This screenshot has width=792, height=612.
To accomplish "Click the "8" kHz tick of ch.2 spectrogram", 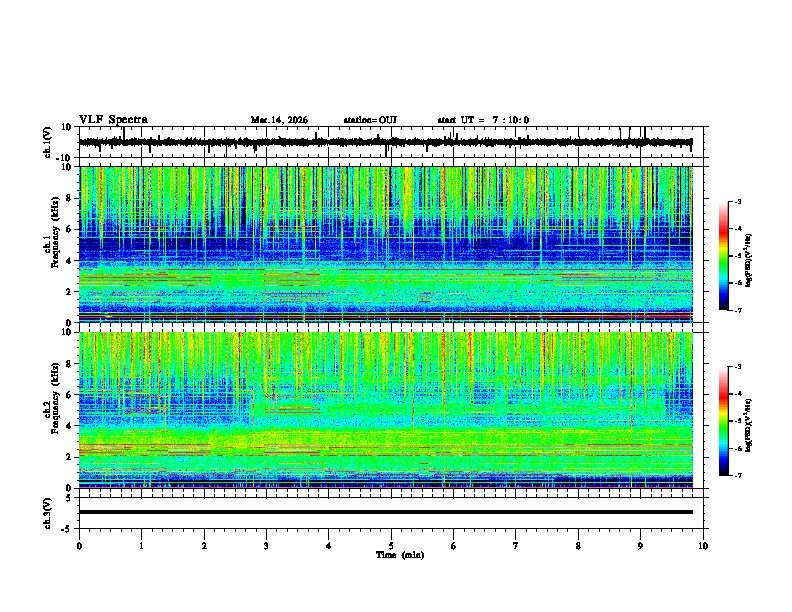I will pos(70,364).
